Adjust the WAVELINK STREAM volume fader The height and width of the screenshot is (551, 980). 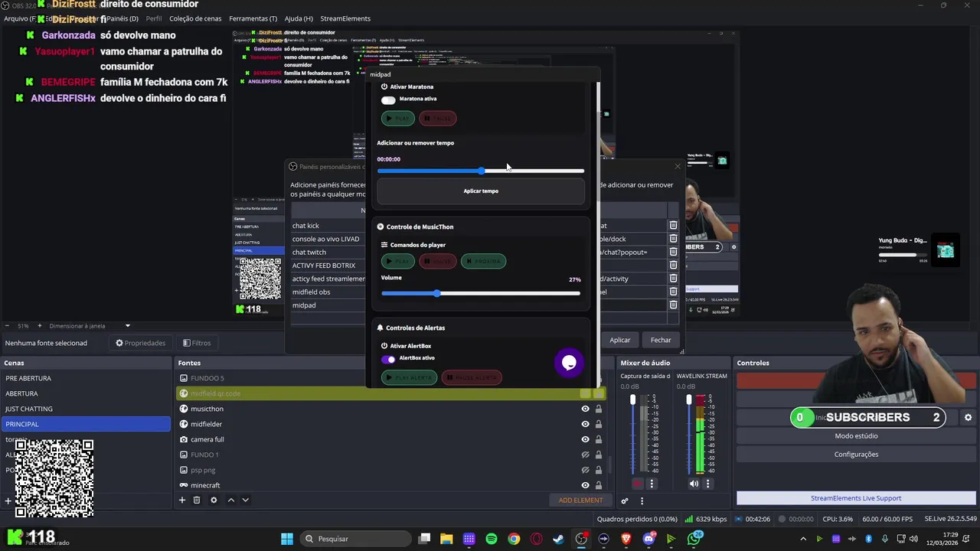(x=688, y=400)
